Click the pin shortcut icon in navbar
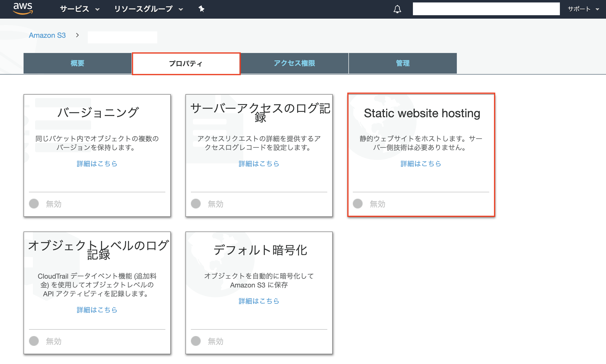This screenshot has height=364, width=606. 201,9
